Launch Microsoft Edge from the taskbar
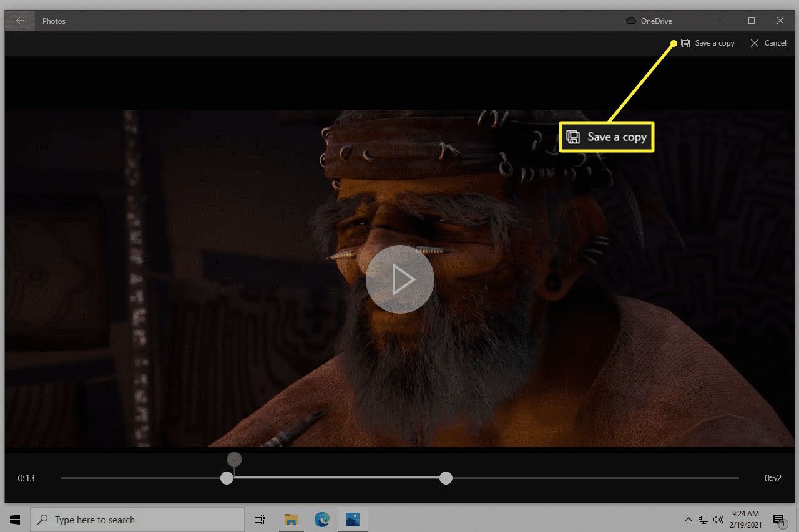 click(x=321, y=520)
